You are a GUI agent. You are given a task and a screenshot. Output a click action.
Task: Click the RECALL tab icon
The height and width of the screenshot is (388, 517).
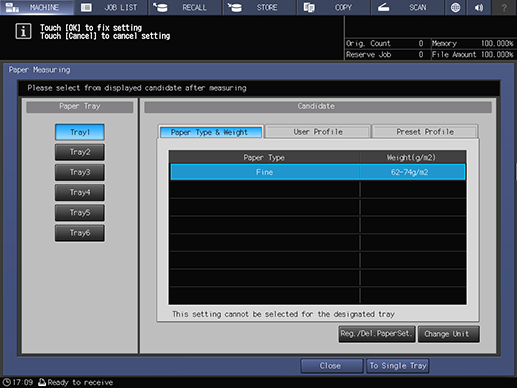tap(160, 7)
